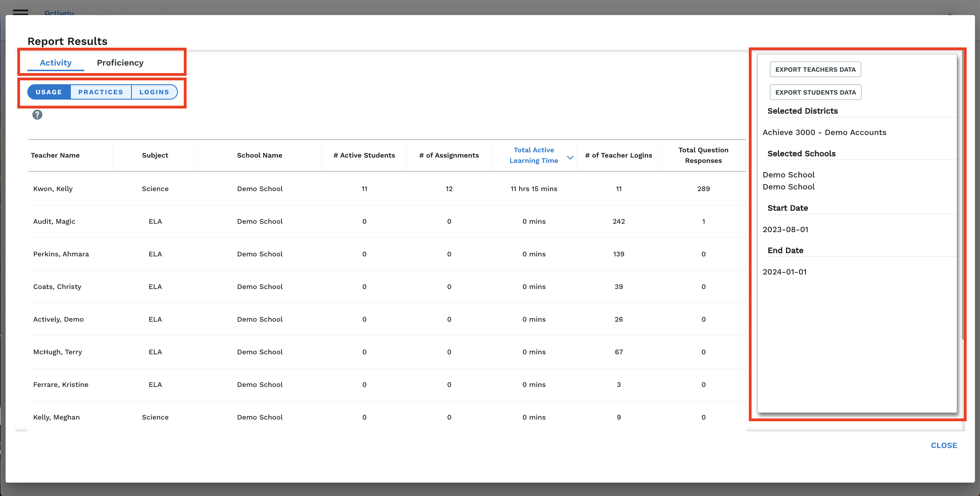The width and height of the screenshot is (980, 496).
Task: Select teacher Actively, Demo
Action: click(x=58, y=319)
